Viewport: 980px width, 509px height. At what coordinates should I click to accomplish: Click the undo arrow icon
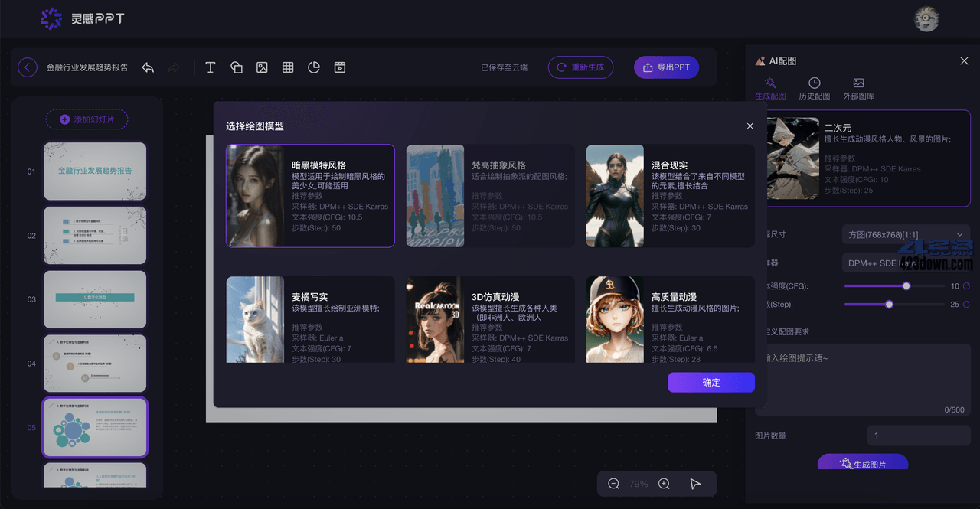(148, 67)
